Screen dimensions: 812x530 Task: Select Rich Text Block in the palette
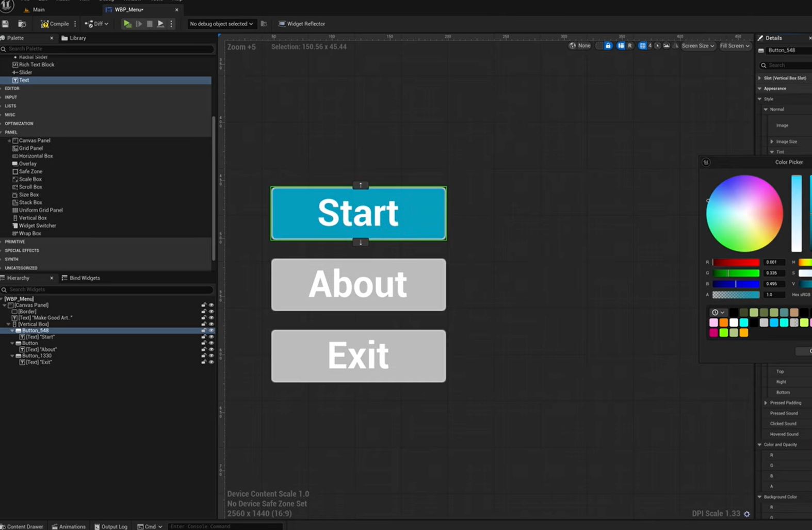click(x=37, y=65)
